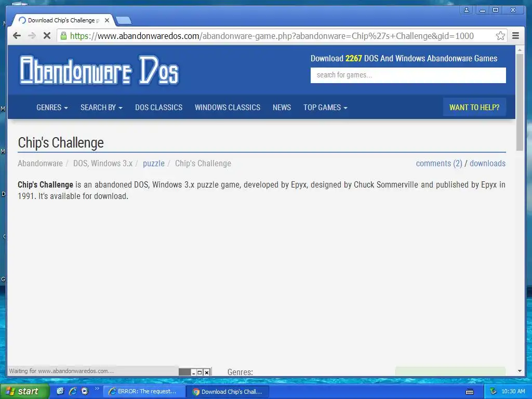Screen dimensions: 532x399
Task: Open the Windows start menu
Action: 24,391
